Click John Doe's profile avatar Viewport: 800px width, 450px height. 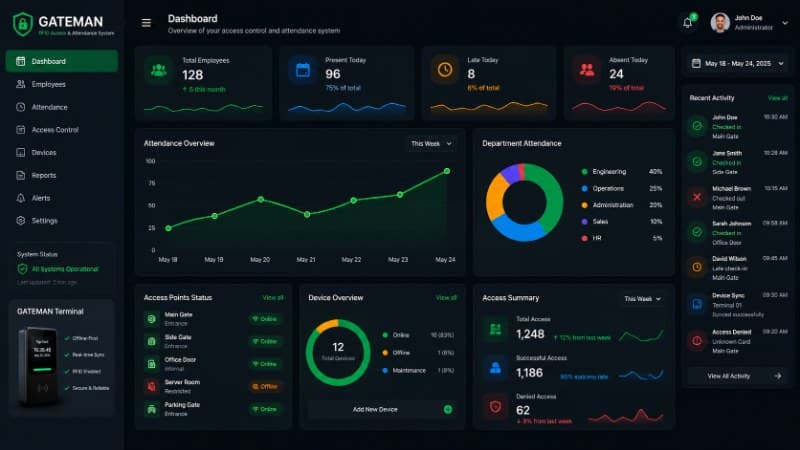tap(720, 22)
